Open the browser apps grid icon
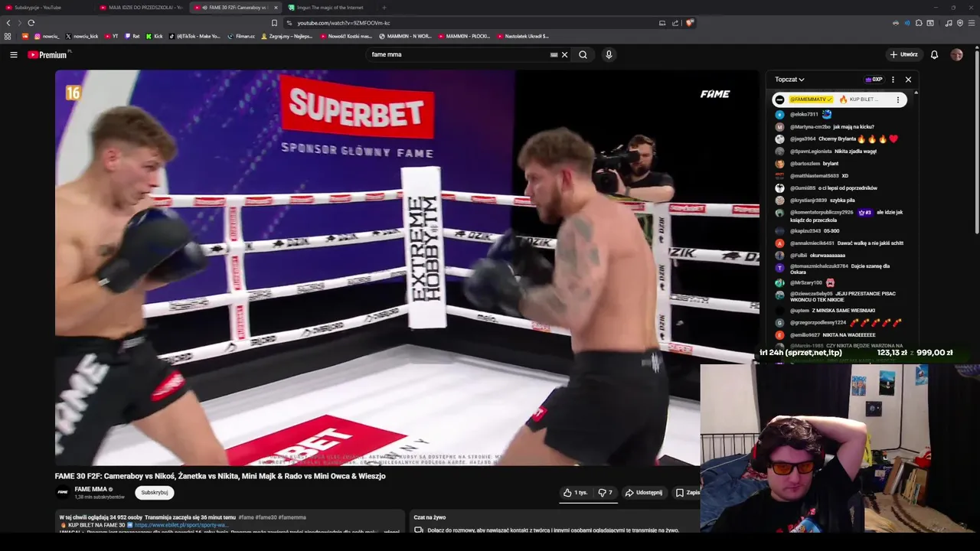980x551 pixels. [8, 36]
